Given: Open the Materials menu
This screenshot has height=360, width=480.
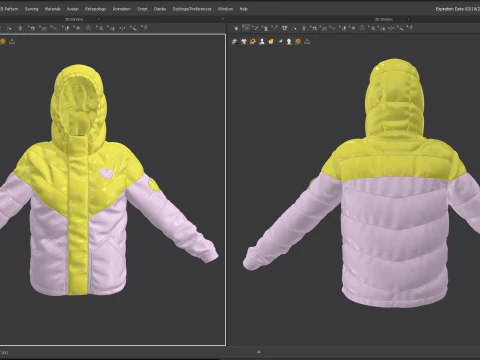Looking at the screenshot, I should [x=53, y=9].
